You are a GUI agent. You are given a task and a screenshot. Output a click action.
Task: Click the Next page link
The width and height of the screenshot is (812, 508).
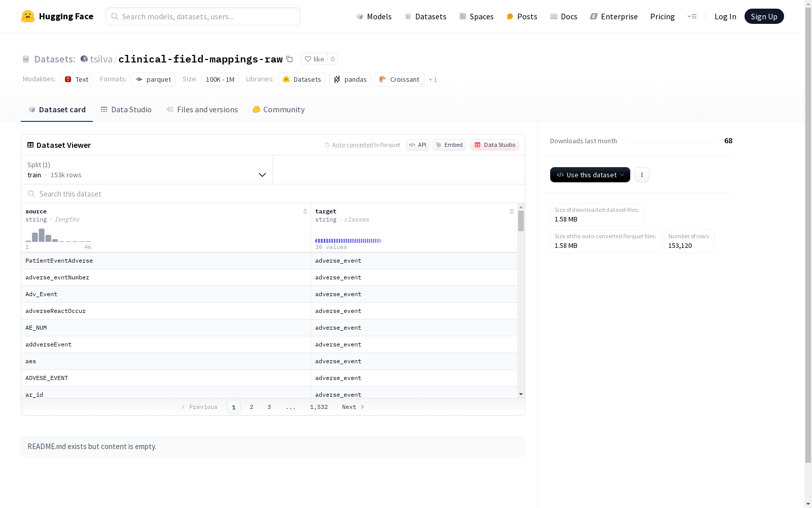coord(353,407)
